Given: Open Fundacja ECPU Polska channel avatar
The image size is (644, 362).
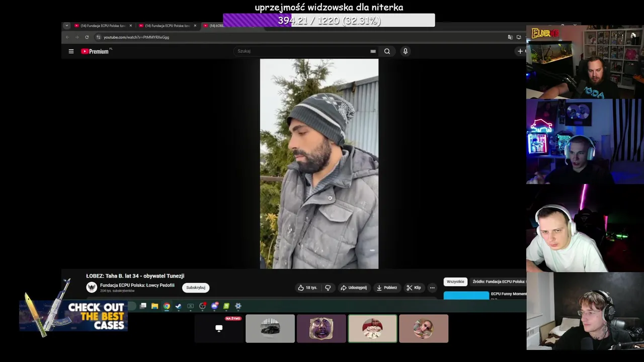Looking at the screenshot, I should tap(92, 287).
